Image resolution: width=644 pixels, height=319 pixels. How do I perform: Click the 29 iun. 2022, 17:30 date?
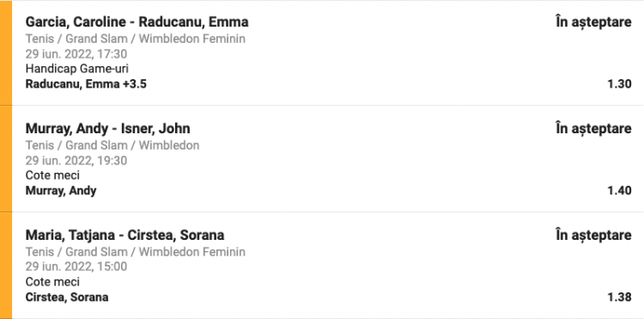point(76,54)
